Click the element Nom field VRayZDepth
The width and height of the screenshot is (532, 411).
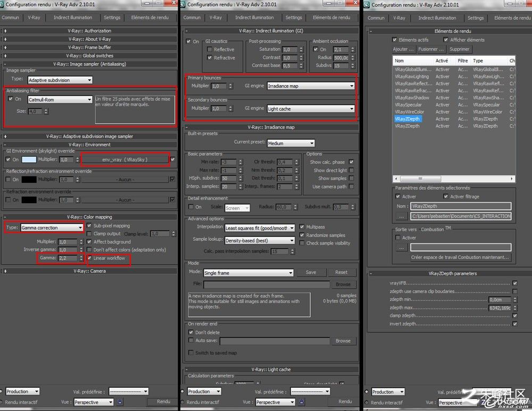tap(461, 206)
